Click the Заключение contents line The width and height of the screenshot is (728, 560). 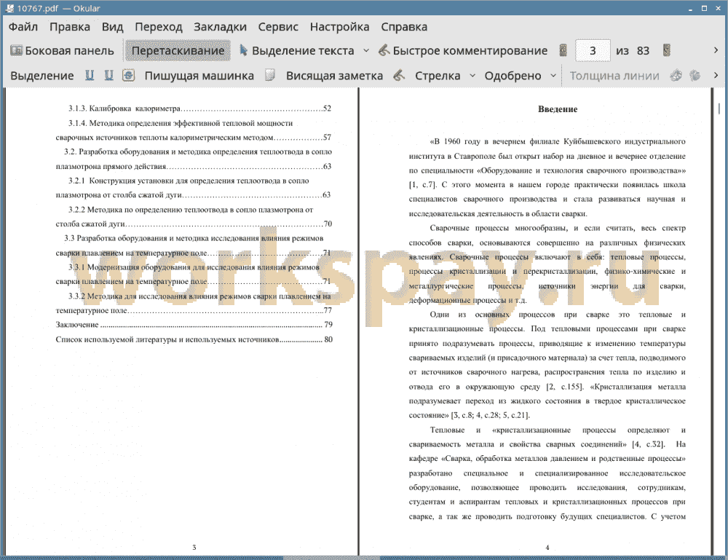pyautogui.click(x=194, y=325)
